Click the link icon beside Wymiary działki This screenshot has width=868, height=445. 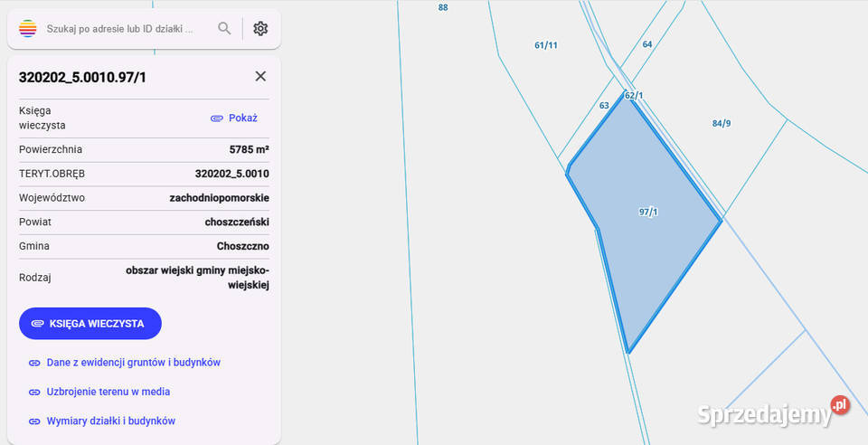tap(34, 421)
